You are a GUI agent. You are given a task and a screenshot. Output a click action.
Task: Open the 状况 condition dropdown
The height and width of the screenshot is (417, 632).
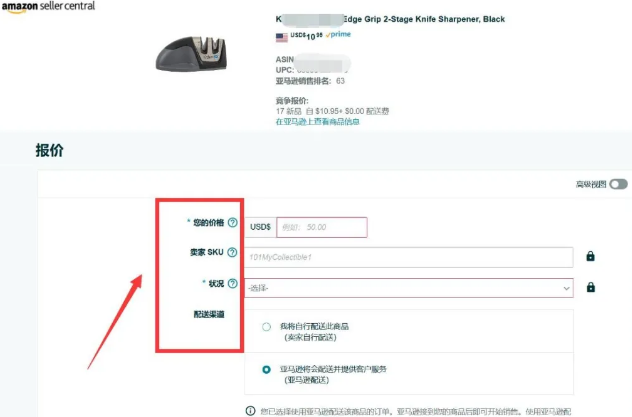point(409,288)
